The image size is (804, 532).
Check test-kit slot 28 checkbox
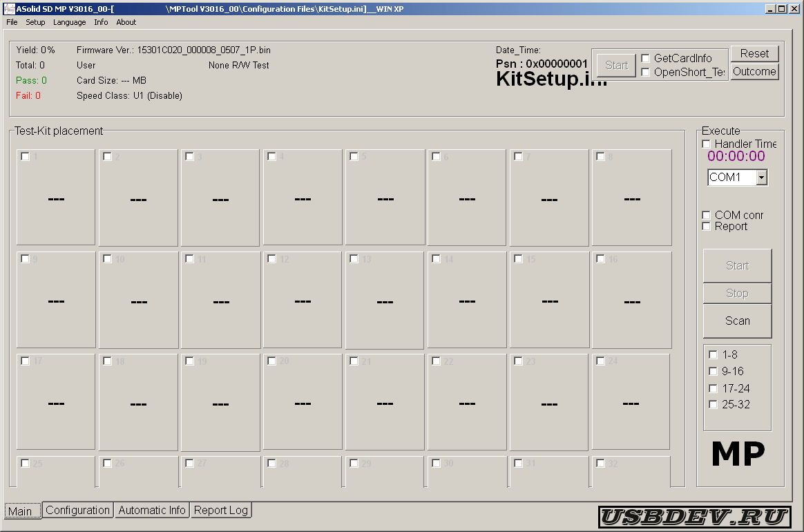(271, 463)
